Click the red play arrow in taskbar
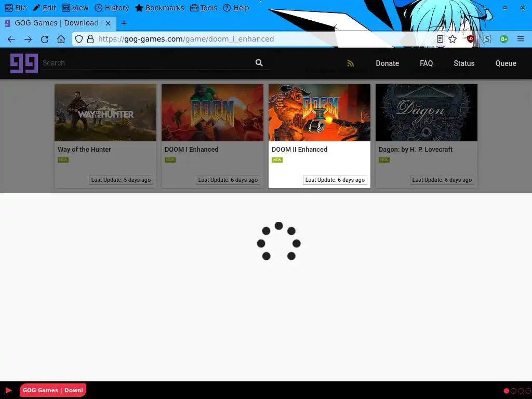The image size is (532, 399). coord(9,390)
